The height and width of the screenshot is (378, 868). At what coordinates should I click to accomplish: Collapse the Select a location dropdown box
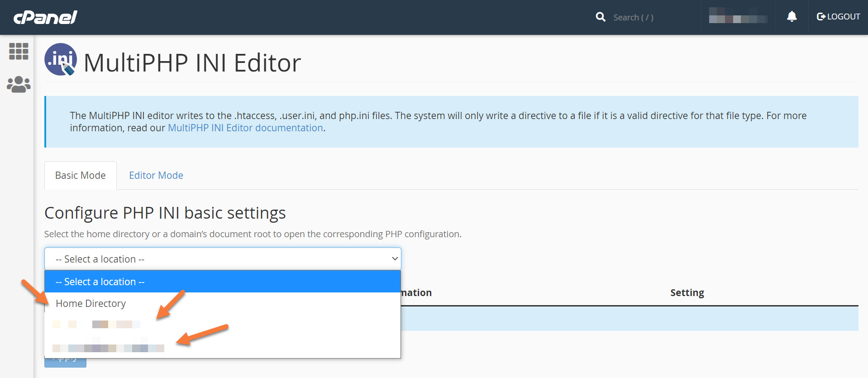223,259
